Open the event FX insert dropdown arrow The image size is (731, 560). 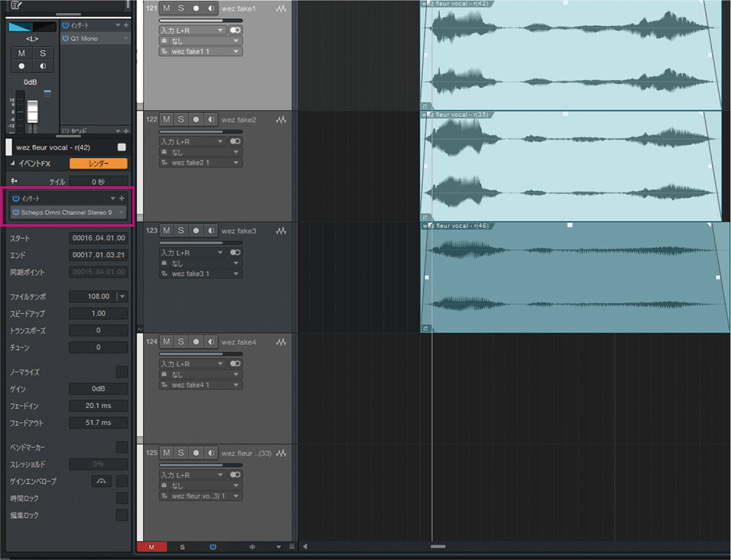tap(113, 199)
